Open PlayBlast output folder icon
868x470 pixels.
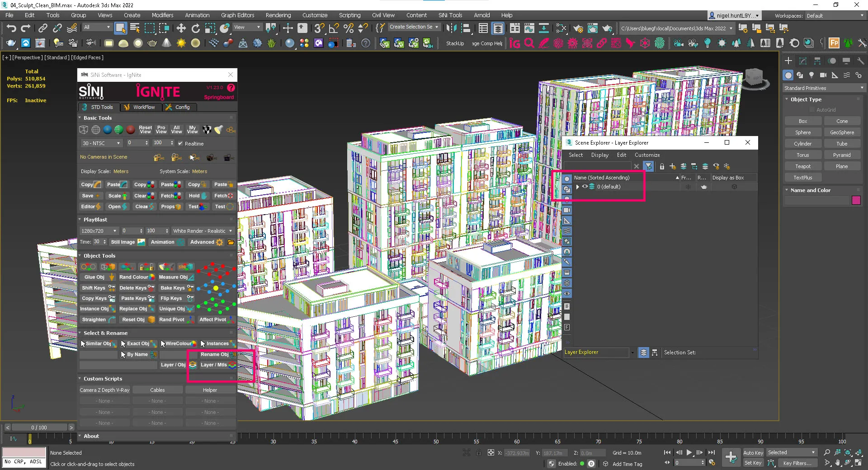point(231,242)
